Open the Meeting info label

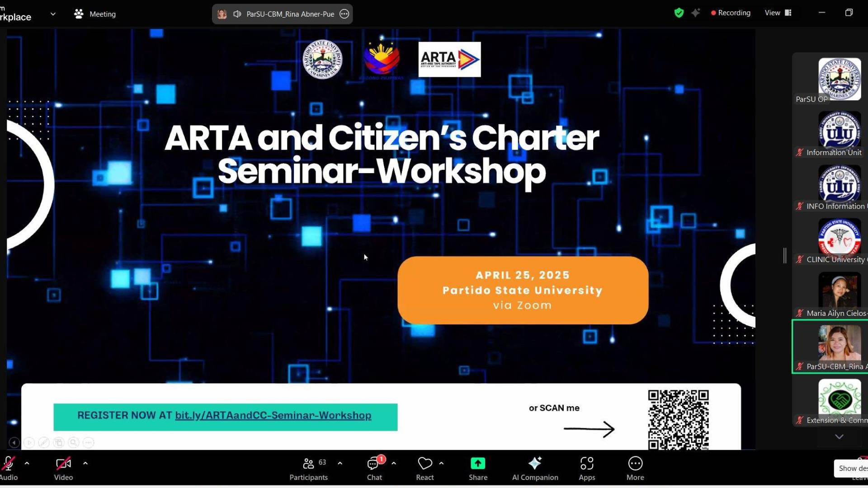click(x=95, y=14)
